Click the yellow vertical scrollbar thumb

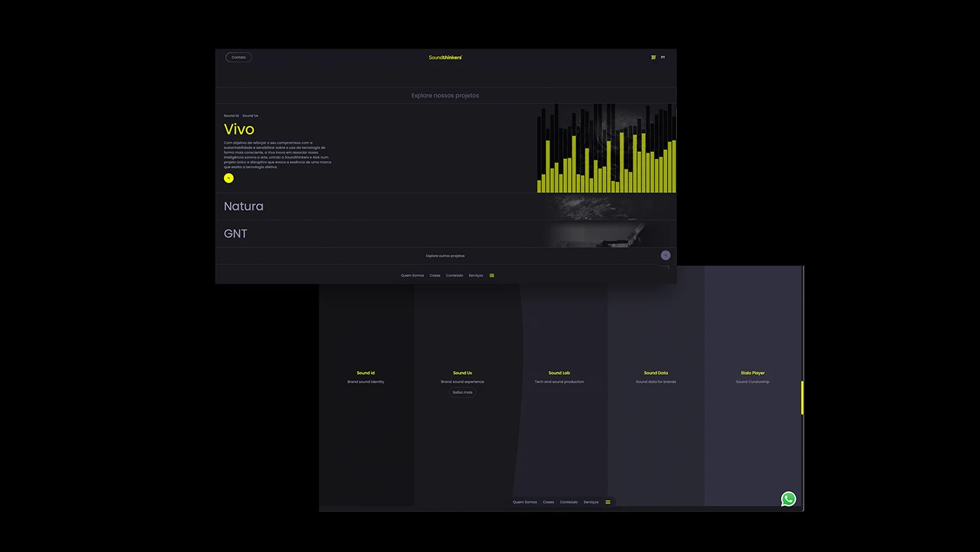[802, 398]
